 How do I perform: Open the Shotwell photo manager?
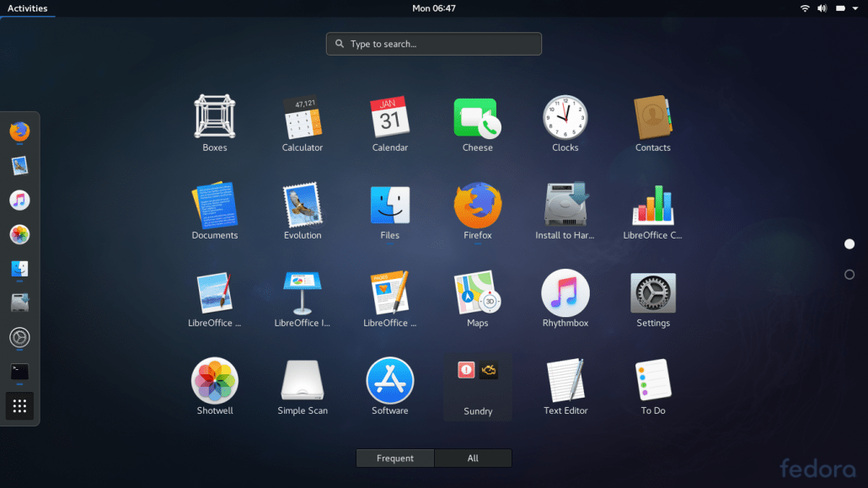(x=214, y=382)
